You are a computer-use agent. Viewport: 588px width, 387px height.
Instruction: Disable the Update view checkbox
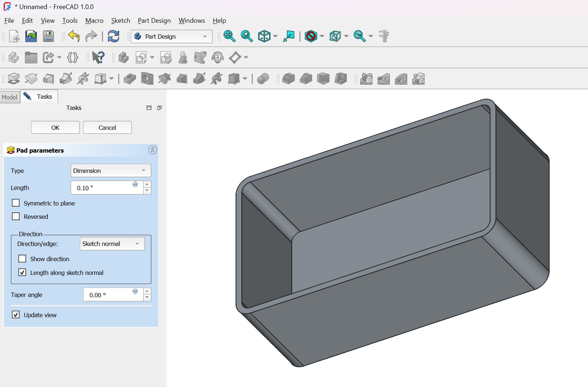pyautogui.click(x=16, y=315)
